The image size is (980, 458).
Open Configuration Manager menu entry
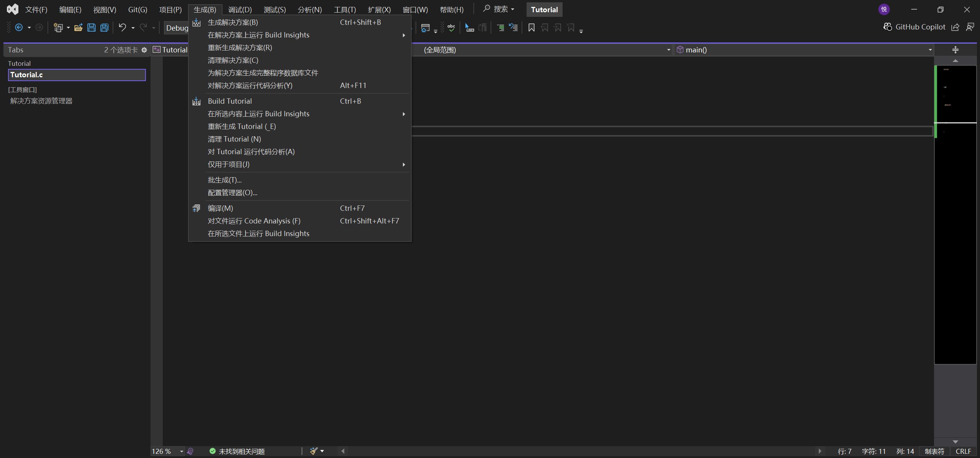coord(300,192)
